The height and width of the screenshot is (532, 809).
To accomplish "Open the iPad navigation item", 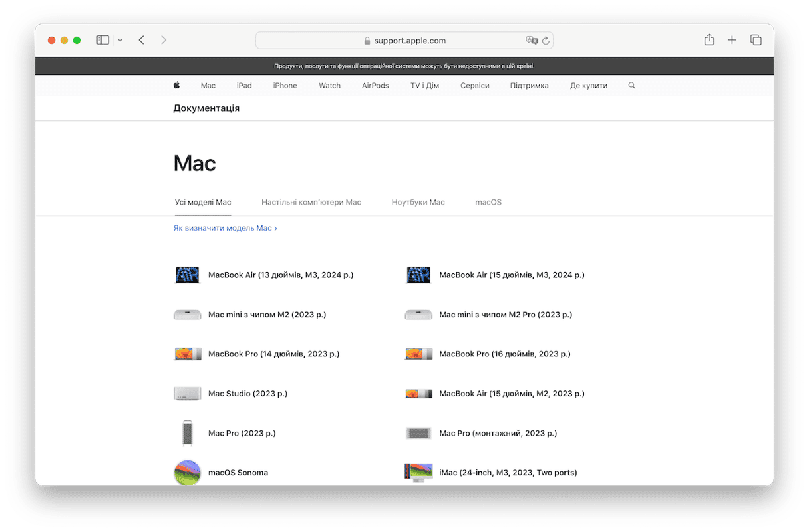I will click(244, 86).
